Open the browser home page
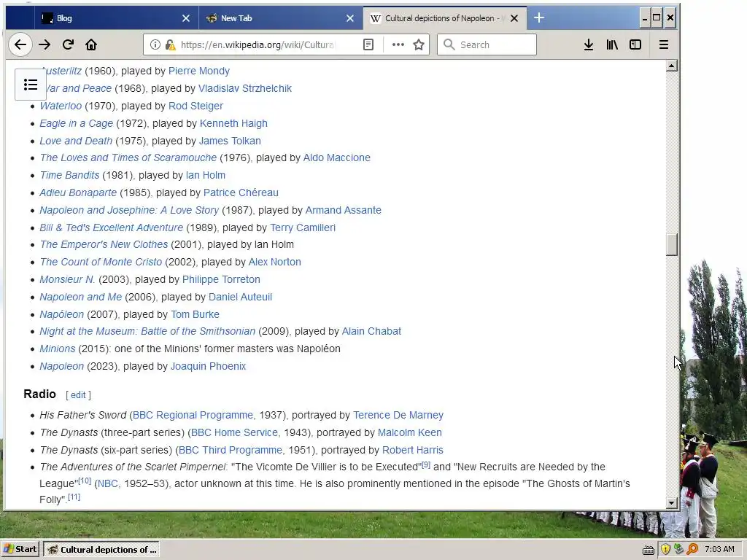 pyautogui.click(x=91, y=44)
